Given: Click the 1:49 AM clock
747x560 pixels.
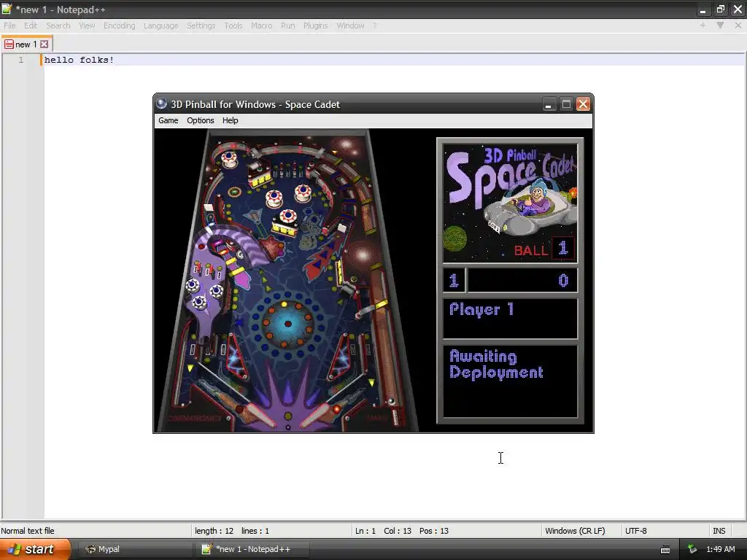Looking at the screenshot, I should point(720,549).
